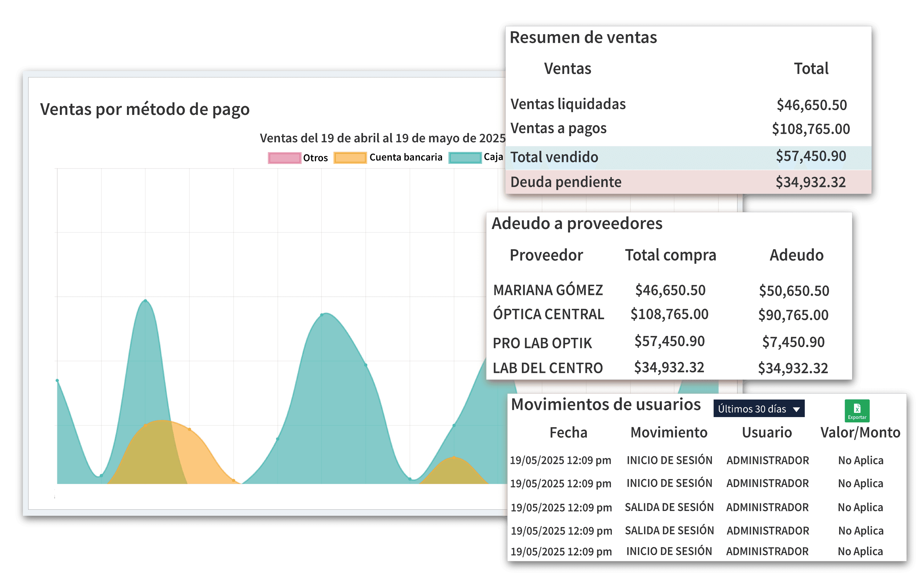Click adeudo value $7,450.90

[793, 342]
